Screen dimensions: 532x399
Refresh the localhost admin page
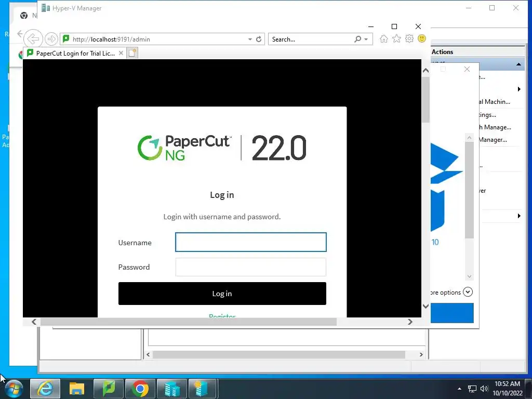click(x=259, y=39)
